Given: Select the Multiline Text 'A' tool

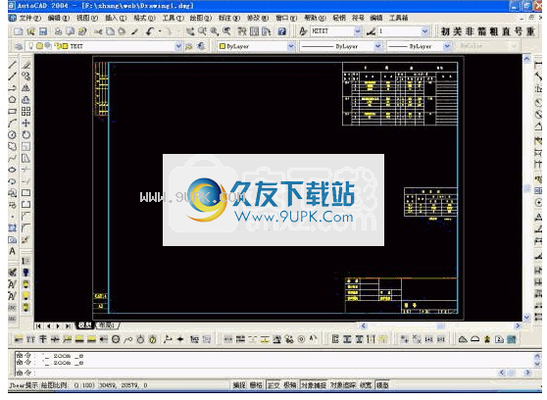Looking at the screenshot, I should point(12,251).
